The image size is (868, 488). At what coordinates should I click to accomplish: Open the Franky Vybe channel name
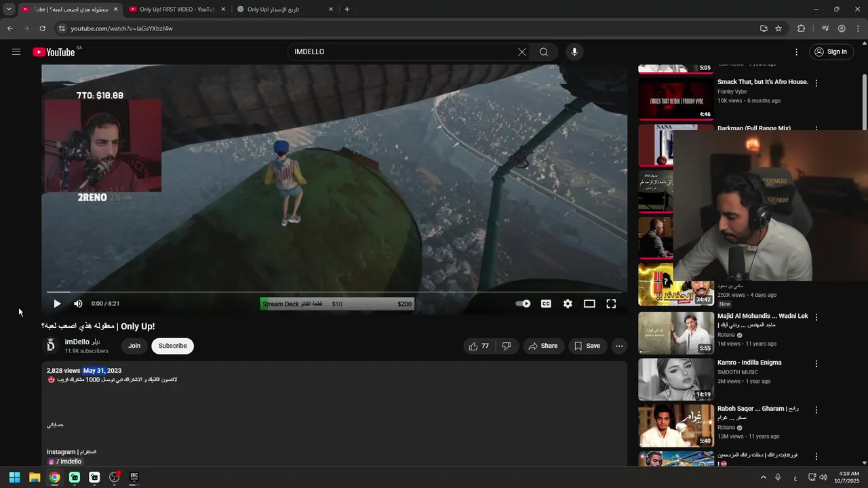coord(732,91)
